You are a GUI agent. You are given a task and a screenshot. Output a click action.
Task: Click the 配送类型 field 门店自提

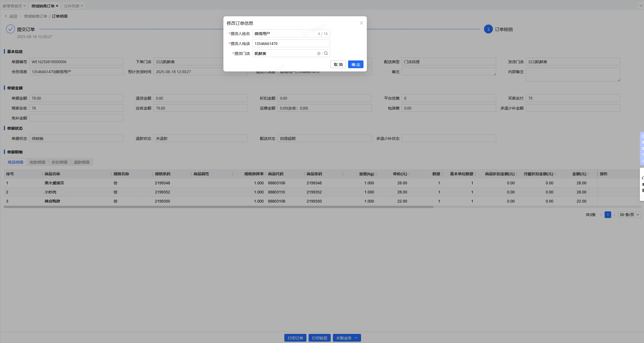pyautogui.click(x=449, y=62)
